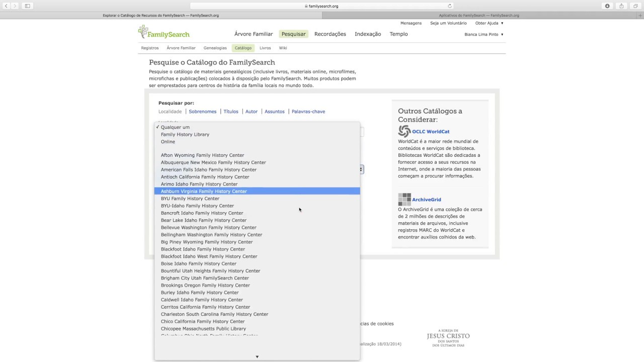Select Antioch California Family History Center
This screenshot has width=644, height=362.
point(257,177)
